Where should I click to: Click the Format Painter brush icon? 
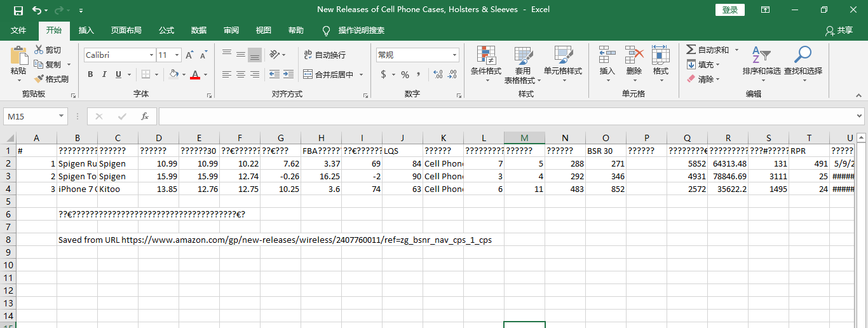(x=39, y=79)
